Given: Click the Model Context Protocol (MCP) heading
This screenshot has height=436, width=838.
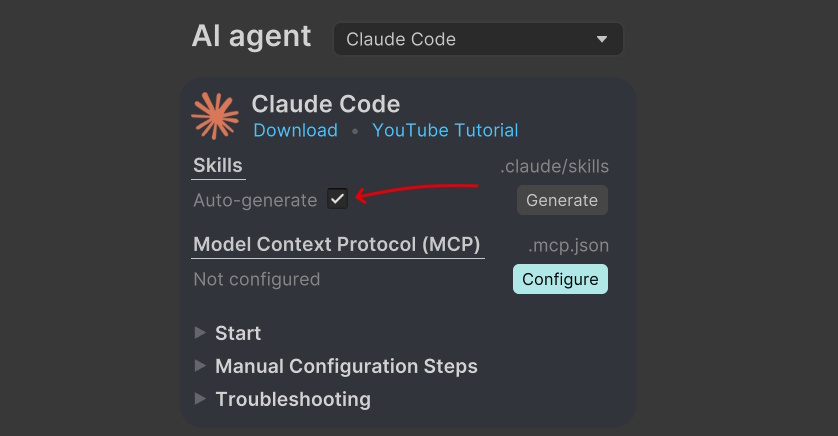Looking at the screenshot, I should (x=337, y=244).
